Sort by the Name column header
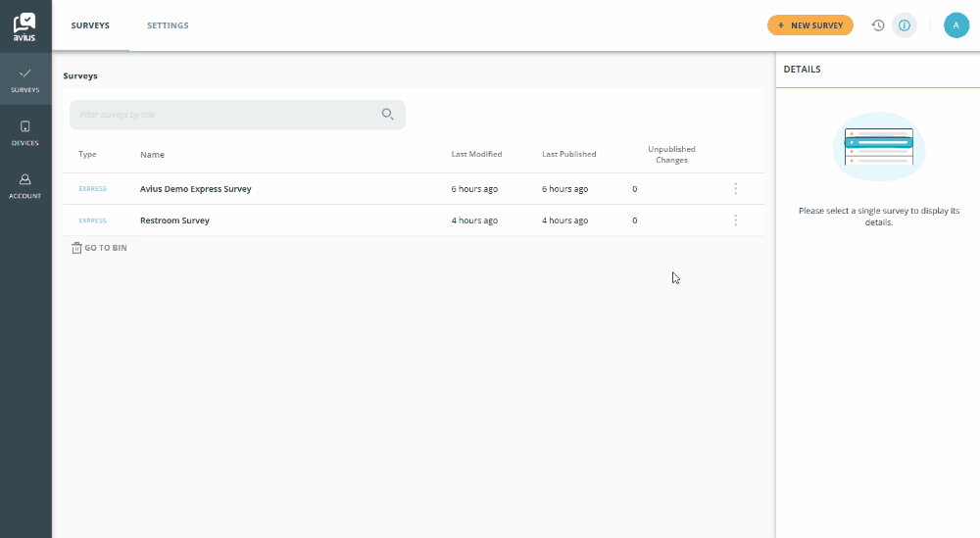Image resolution: width=980 pixels, height=538 pixels. (x=152, y=154)
